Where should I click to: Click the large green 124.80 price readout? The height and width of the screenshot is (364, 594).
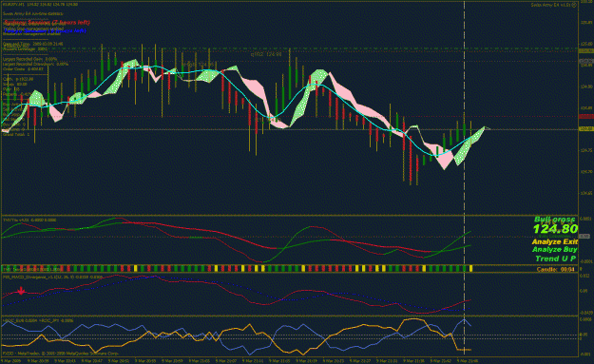point(555,229)
